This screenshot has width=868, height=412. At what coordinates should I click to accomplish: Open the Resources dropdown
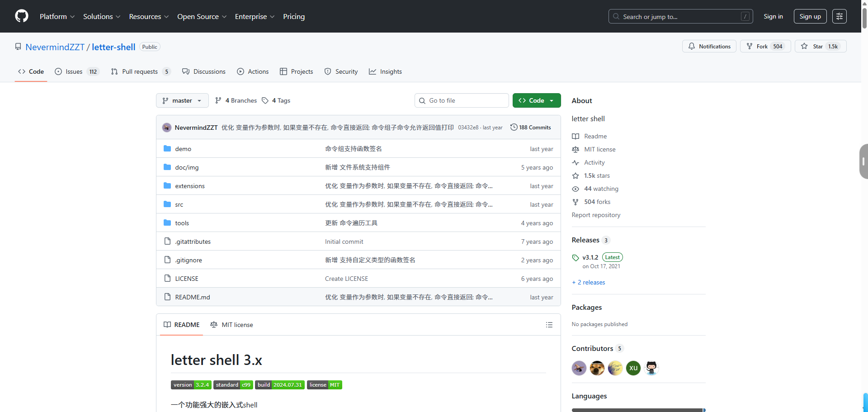pos(149,16)
